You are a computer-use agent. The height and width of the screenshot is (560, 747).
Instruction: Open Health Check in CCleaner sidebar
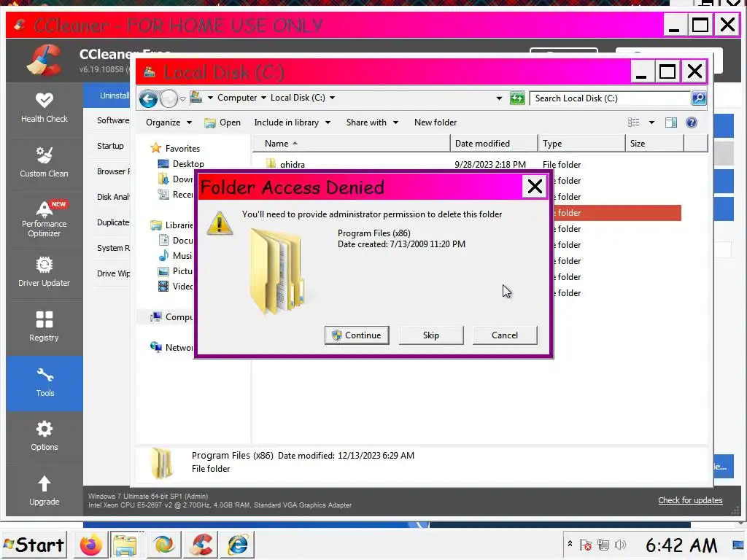[44, 108]
